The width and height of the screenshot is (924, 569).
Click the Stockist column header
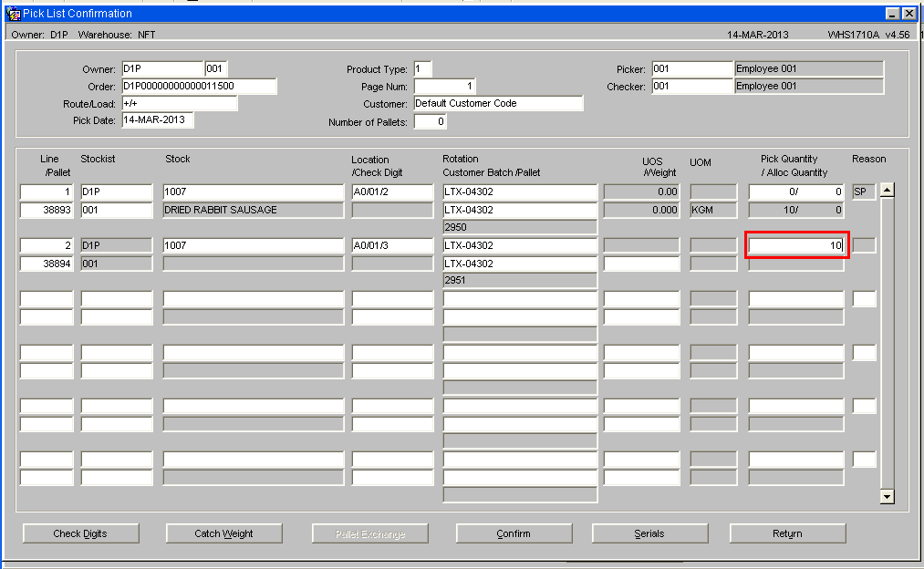click(98, 159)
